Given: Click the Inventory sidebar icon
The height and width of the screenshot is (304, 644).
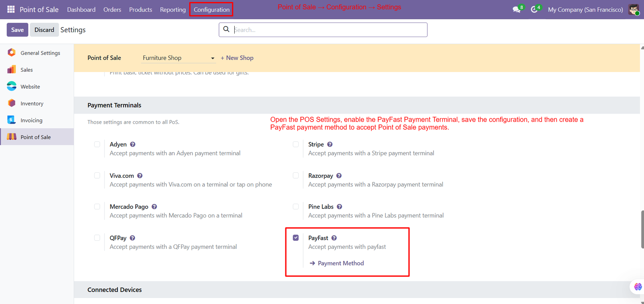Looking at the screenshot, I should (12, 103).
